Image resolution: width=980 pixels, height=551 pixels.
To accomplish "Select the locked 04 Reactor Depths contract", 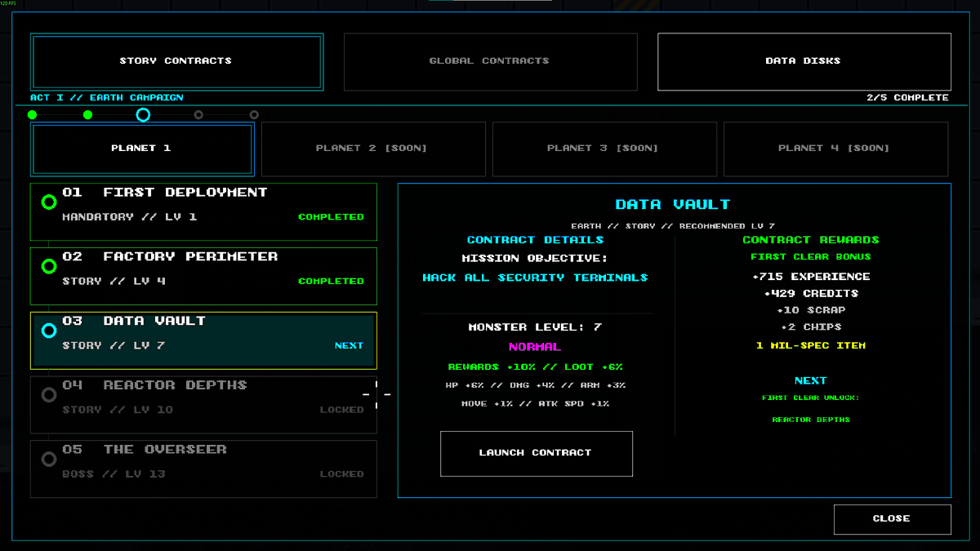I will click(x=204, y=405).
